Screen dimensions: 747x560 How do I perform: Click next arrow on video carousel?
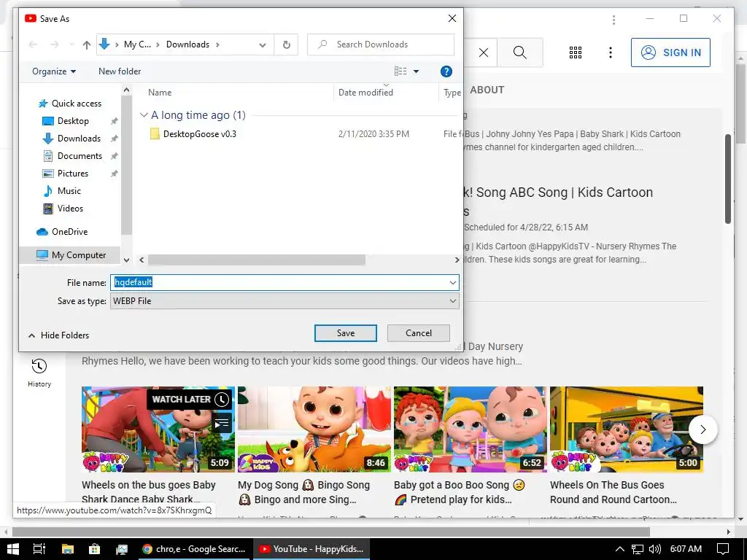(x=703, y=429)
